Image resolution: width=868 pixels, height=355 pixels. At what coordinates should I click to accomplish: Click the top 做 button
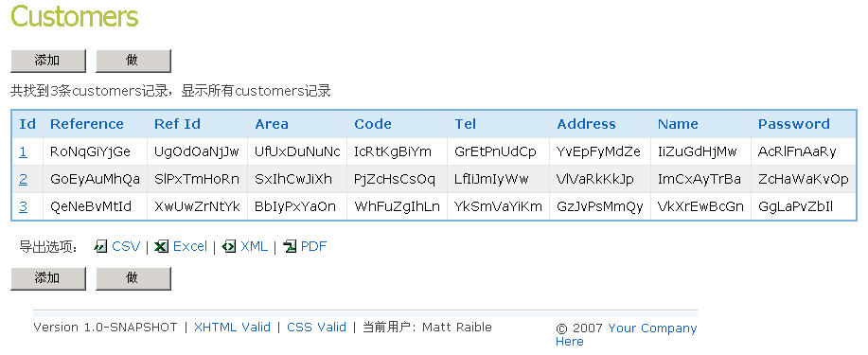(133, 61)
